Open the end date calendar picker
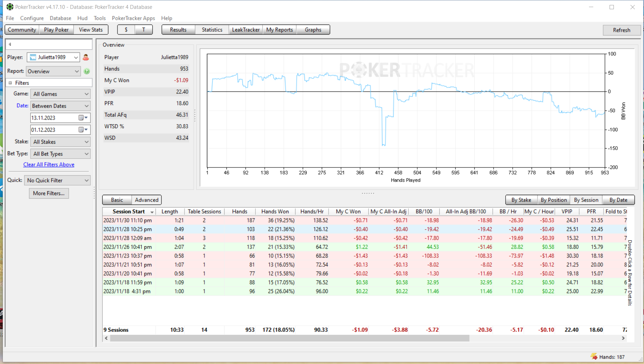The image size is (644, 364). click(x=83, y=130)
